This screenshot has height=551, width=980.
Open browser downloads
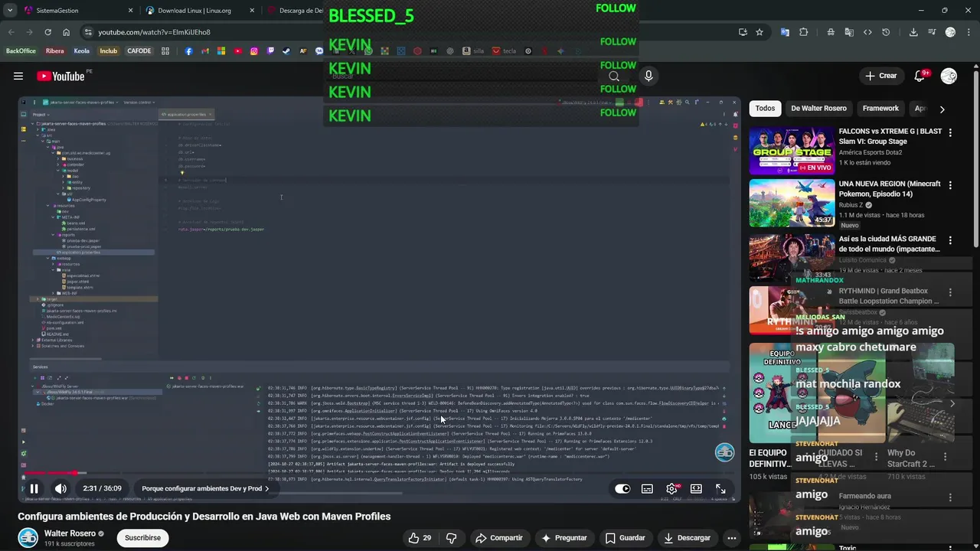(x=913, y=32)
